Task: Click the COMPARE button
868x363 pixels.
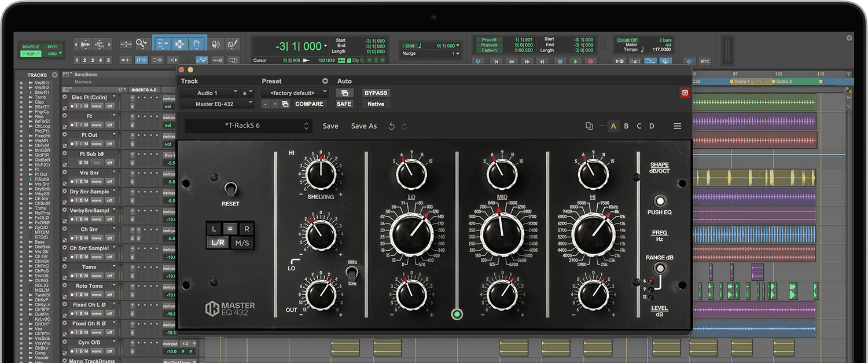Action: [x=309, y=104]
